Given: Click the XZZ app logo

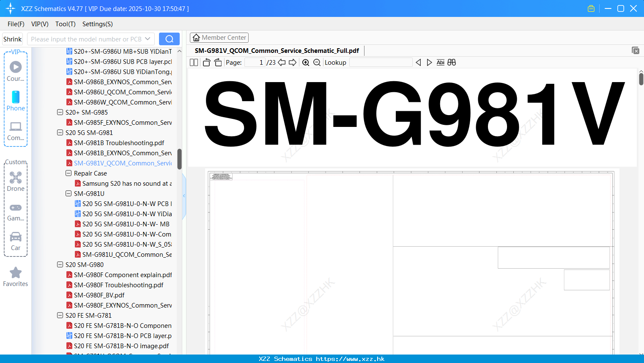Looking at the screenshot, I should [x=10, y=8].
